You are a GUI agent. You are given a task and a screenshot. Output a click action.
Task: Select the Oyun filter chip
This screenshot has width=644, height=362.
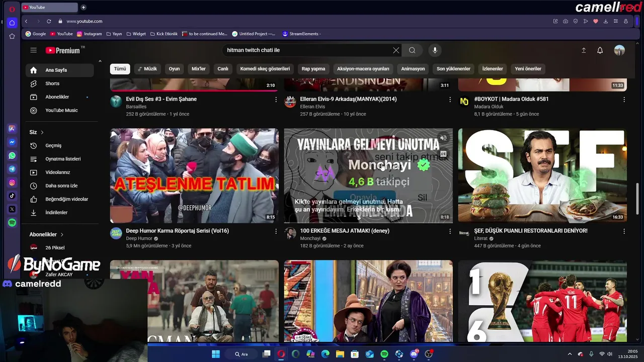[x=174, y=69]
